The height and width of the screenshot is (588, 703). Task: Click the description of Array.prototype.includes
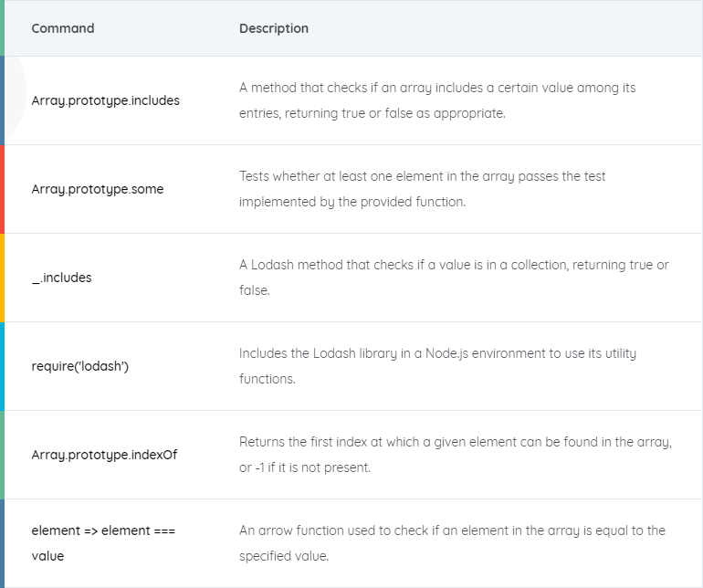(x=437, y=100)
